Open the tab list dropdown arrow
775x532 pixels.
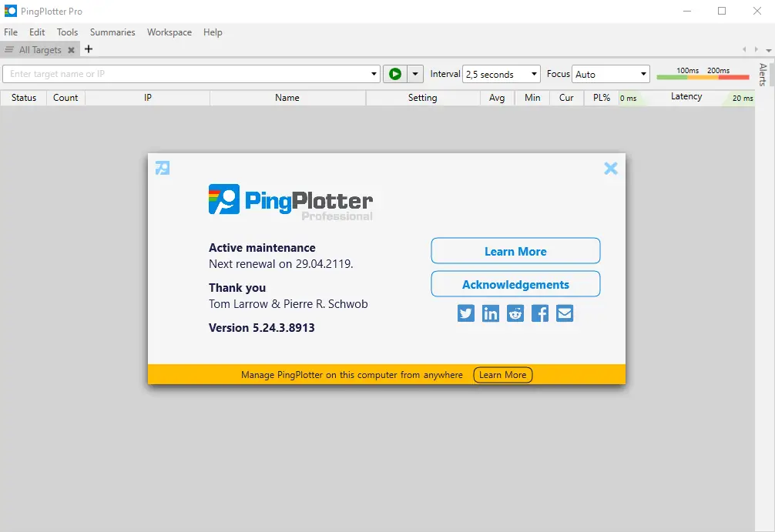[769, 50]
